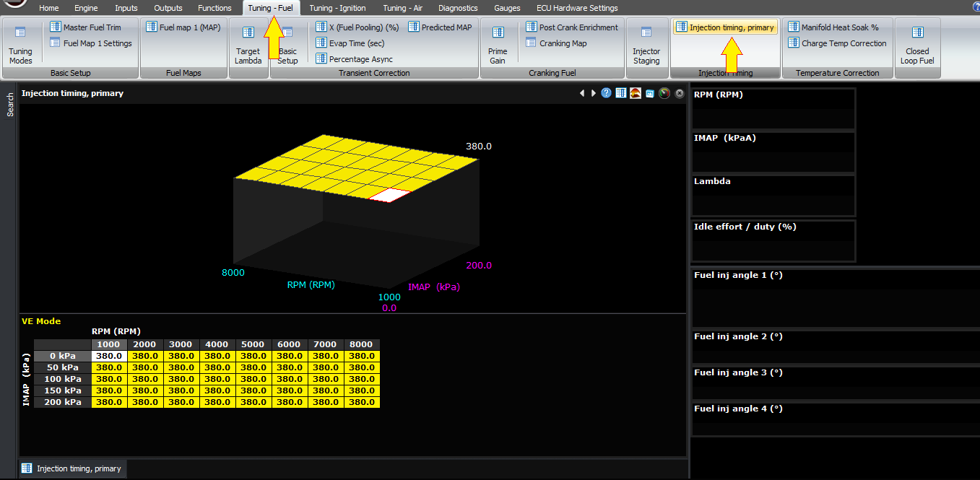Switch to the Diagnostics tab
This screenshot has width=980, height=480.
point(458,8)
